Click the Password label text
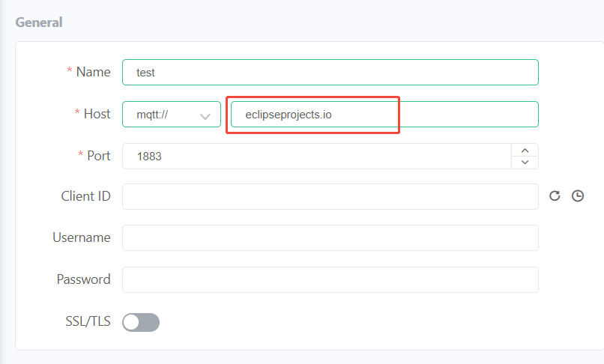 point(83,279)
